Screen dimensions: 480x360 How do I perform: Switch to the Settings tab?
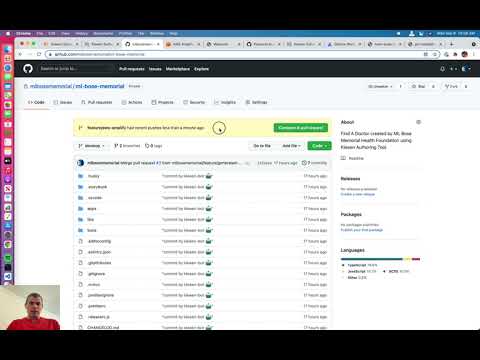[256, 102]
